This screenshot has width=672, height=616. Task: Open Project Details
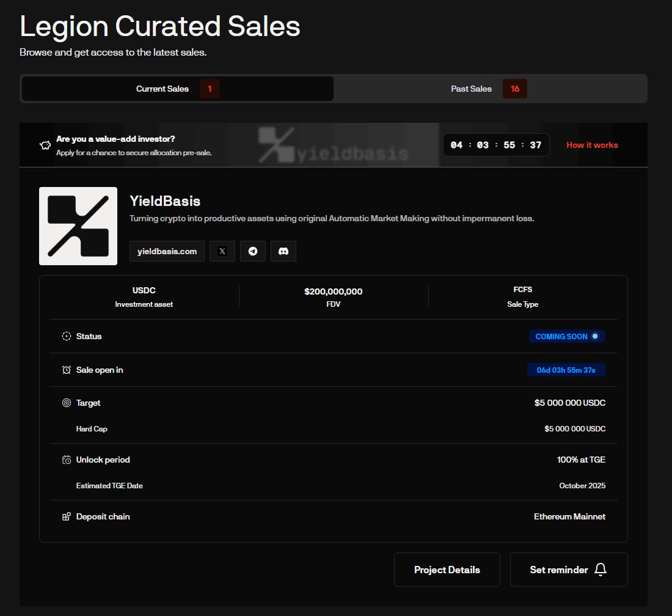pos(447,570)
